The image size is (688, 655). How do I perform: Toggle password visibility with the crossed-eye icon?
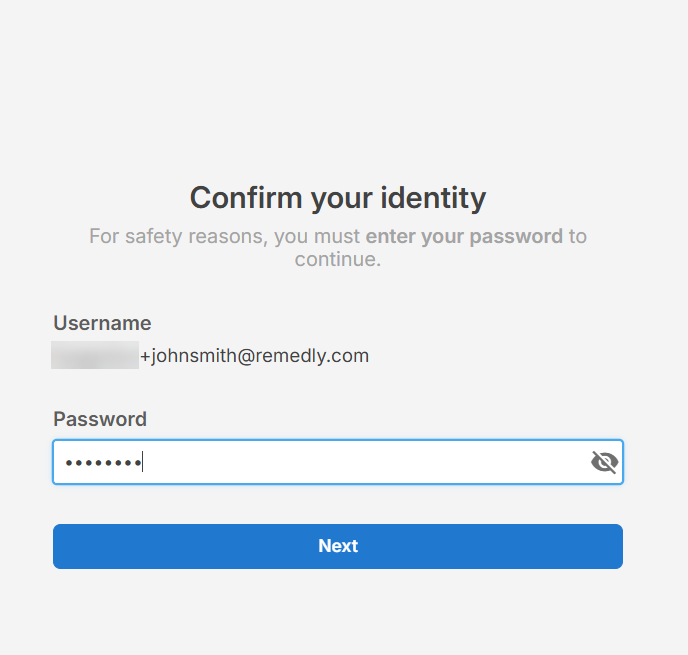click(604, 462)
